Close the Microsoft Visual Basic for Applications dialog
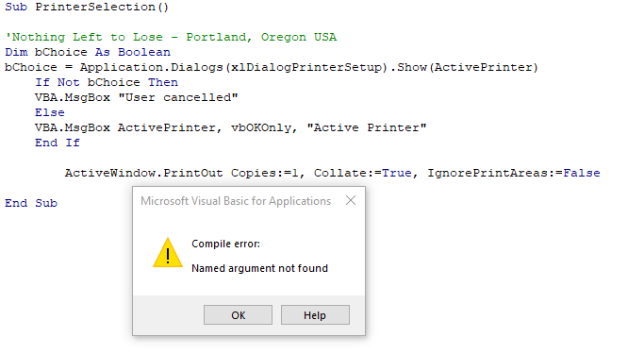The width and height of the screenshot is (644, 354). tap(351, 200)
